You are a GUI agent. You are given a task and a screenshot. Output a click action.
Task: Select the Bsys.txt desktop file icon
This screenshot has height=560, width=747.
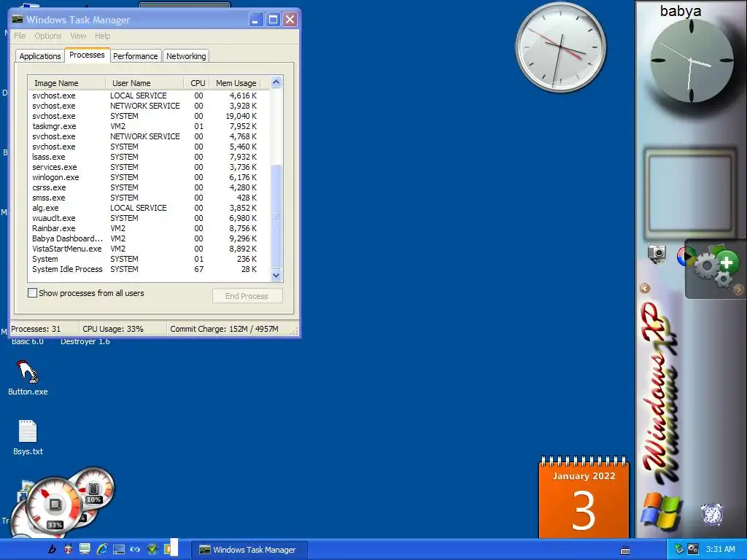(x=28, y=437)
